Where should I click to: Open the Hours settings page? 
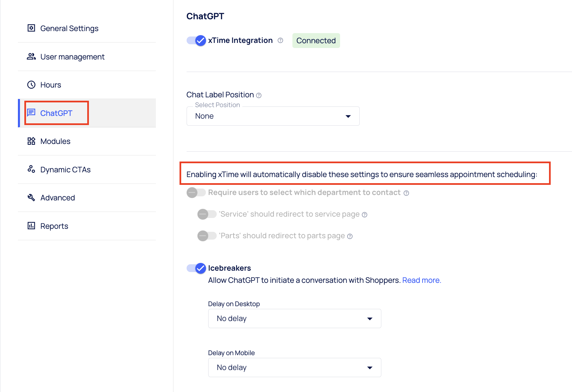click(x=87, y=85)
